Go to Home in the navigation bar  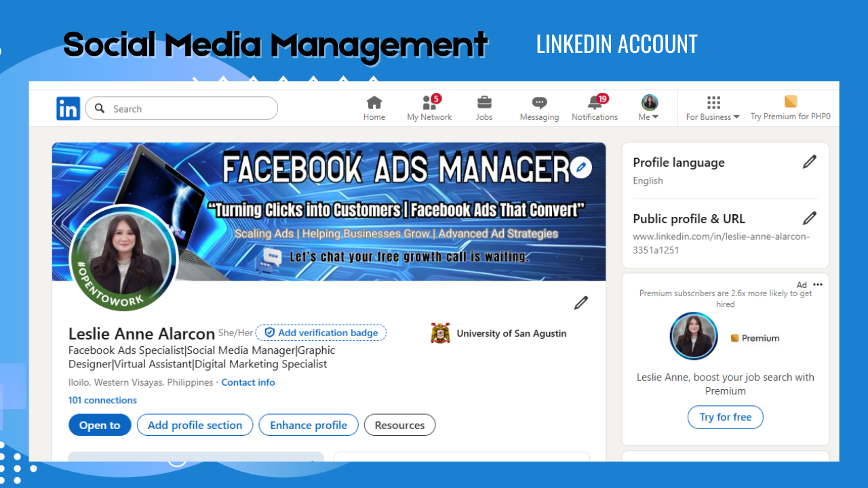(374, 108)
